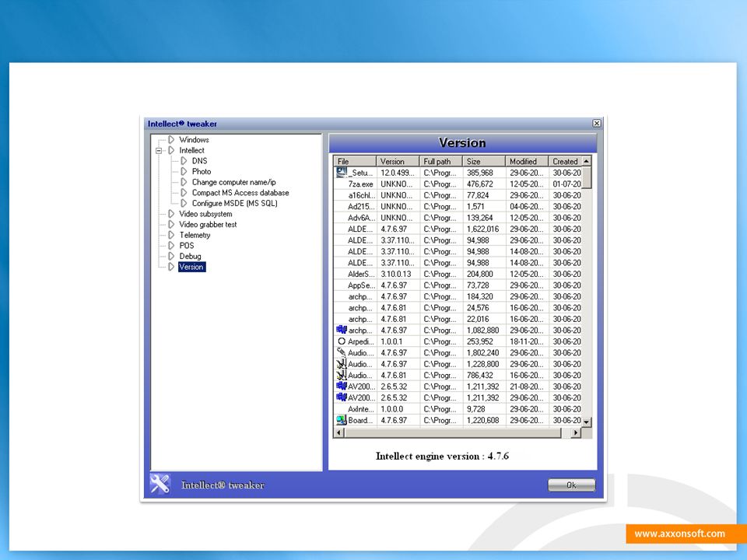Select the Windows tree item

194,139
